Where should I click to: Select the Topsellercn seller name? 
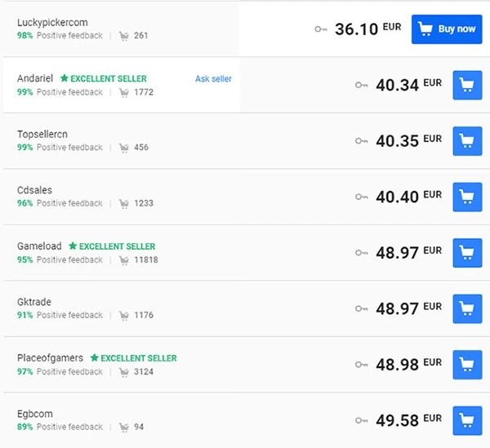[x=42, y=134]
